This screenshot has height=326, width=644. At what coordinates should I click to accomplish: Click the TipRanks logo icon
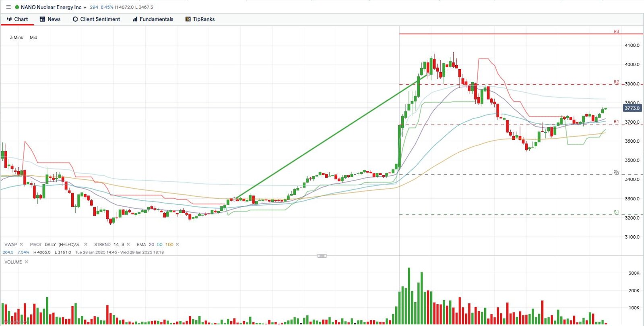[x=188, y=19]
